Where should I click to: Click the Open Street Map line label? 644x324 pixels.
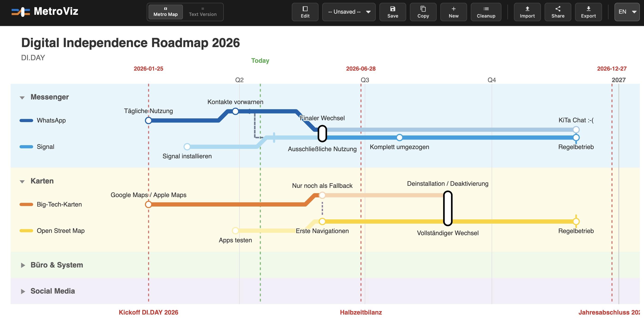click(61, 231)
